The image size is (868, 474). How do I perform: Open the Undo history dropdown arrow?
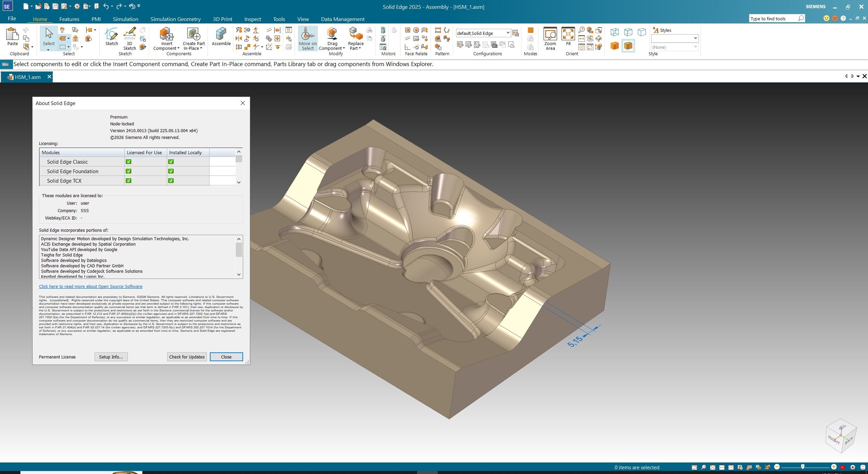[x=112, y=6]
